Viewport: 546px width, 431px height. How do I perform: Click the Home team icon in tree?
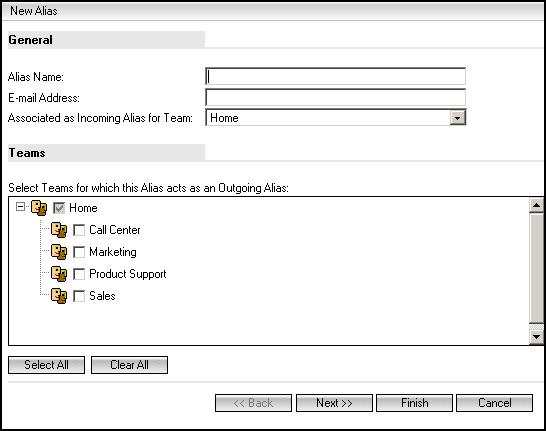pyautogui.click(x=39, y=208)
